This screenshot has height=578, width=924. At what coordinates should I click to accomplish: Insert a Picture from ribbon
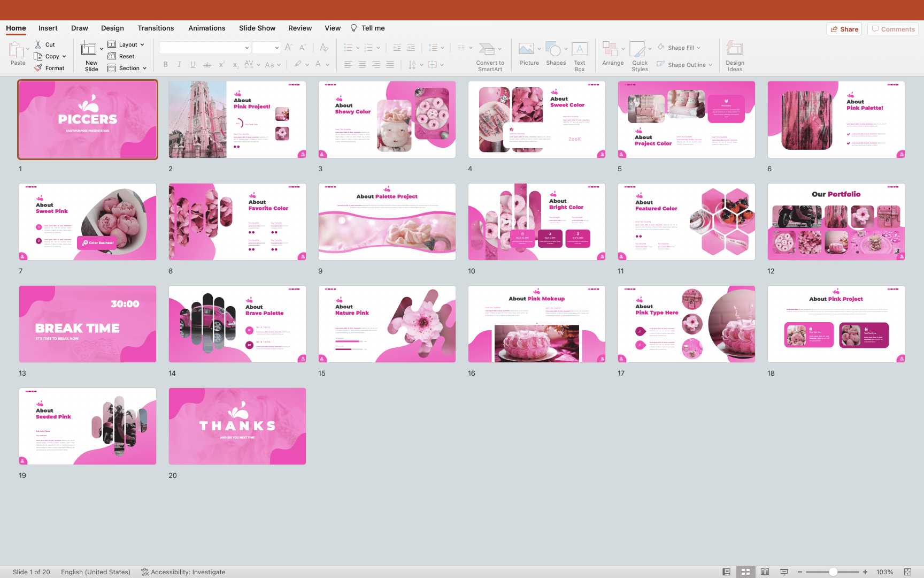(x=527, y=49)
